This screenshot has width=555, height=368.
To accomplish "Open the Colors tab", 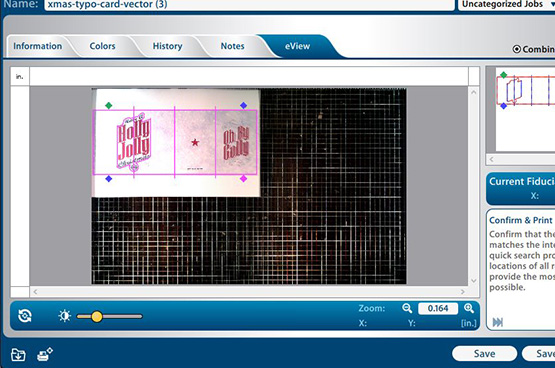I will click(102, 46).
